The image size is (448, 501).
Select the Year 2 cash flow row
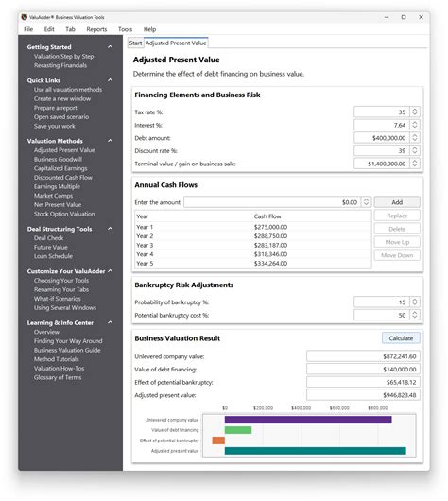[253, 236]
